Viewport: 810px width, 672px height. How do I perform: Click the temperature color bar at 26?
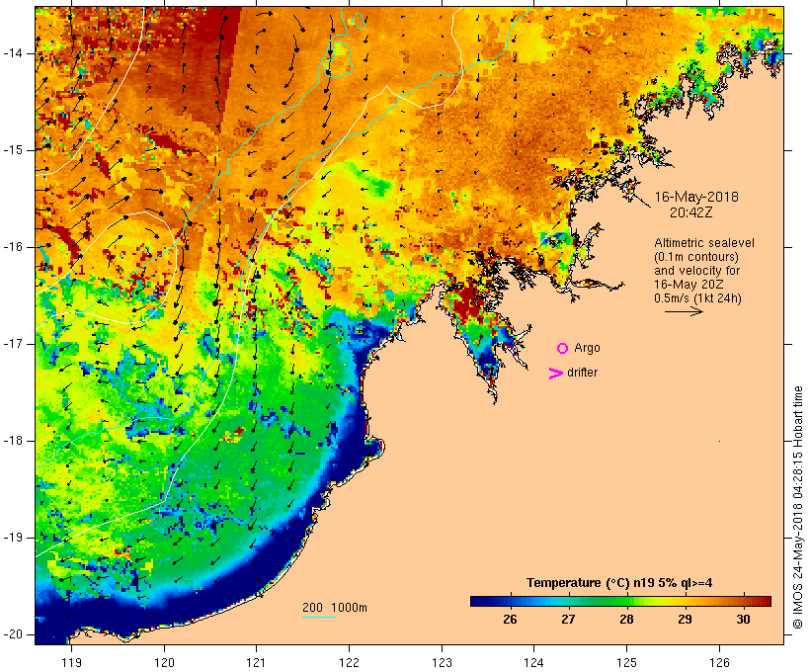(x=510, y=601)
